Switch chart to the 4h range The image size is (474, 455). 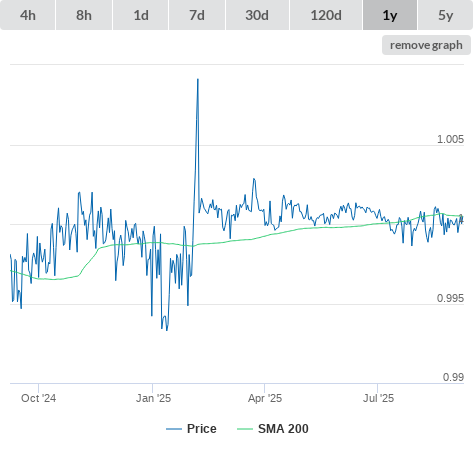(28, 15)
